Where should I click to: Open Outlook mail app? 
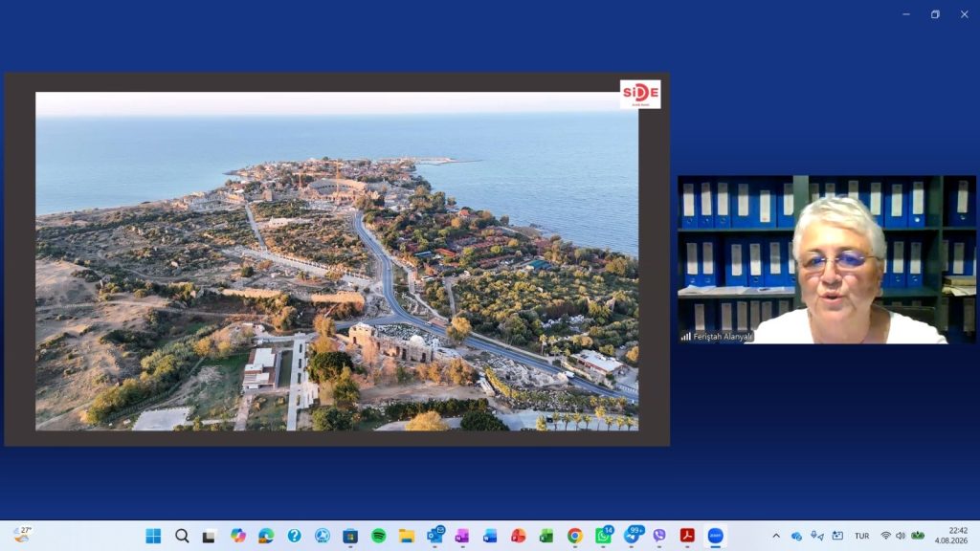[435, 536]
